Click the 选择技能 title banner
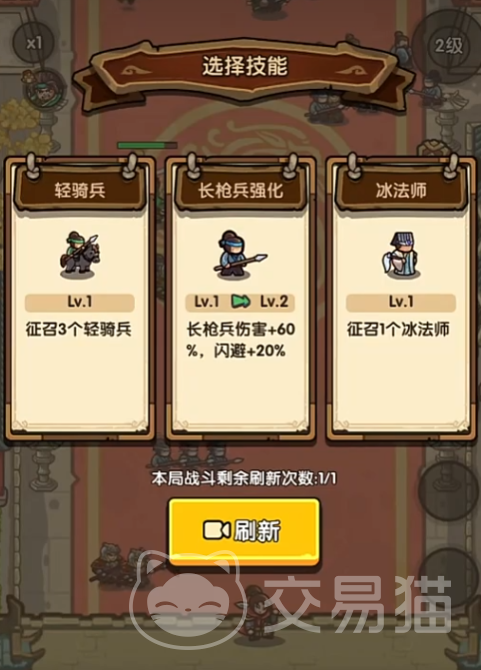The width and height of the screenshot is (481, 670). pos(244,68)
